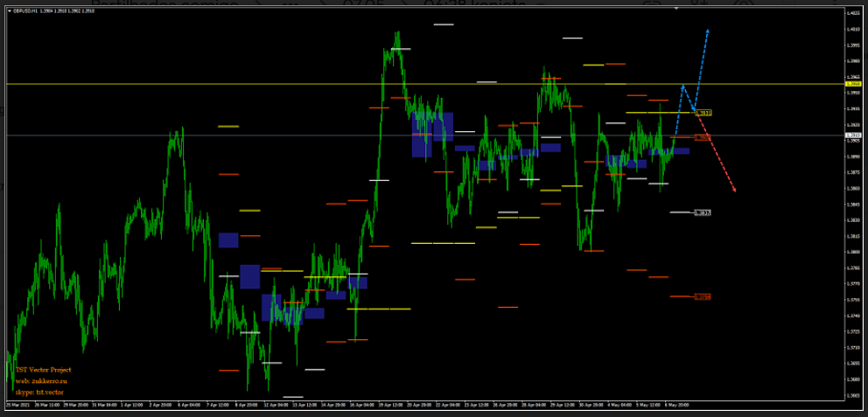Click the 1.3800 label on price scale
Image resolution: width=868 pixels, height=417 pixels.
pyautogui.click(x=853, y=252)
